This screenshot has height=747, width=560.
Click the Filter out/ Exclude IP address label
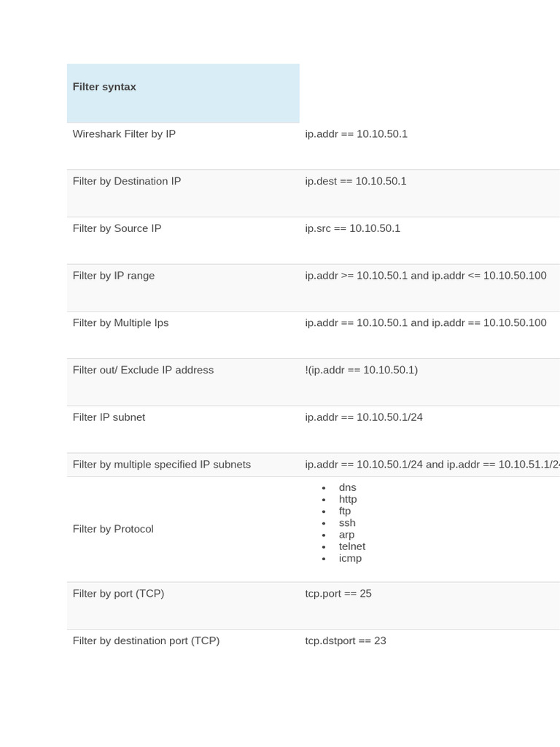(x=143, y=370)
